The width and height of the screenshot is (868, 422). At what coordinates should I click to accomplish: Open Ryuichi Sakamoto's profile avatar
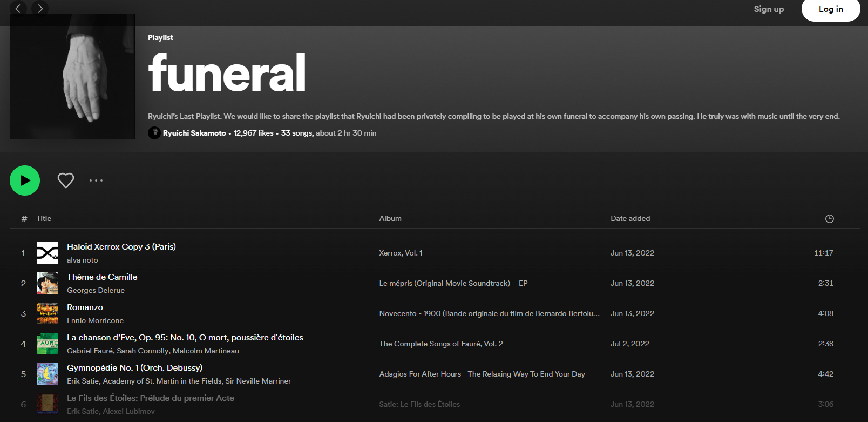[x=154, y=133]
